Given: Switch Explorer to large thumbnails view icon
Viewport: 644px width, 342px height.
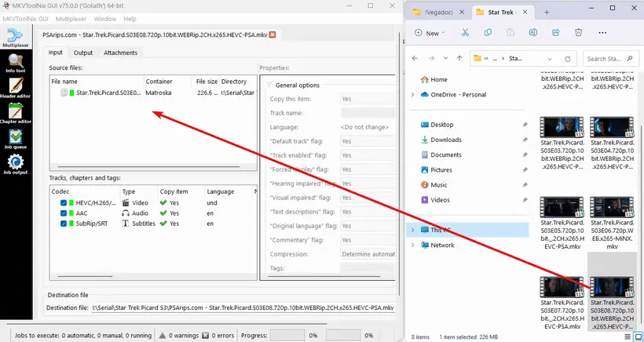Looking at the screenshot, I should coord(638,337).
